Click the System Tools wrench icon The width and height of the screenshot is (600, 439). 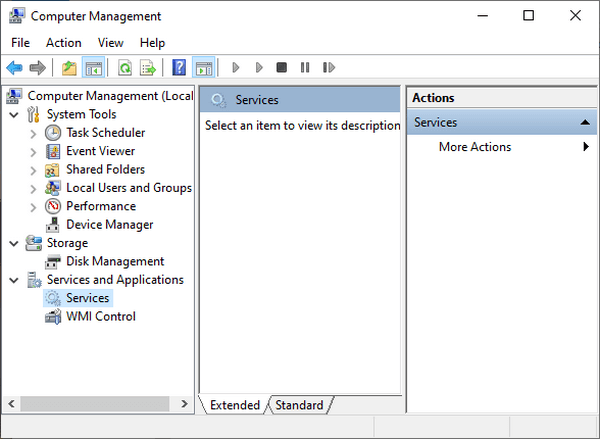click(x=33, y=114)
